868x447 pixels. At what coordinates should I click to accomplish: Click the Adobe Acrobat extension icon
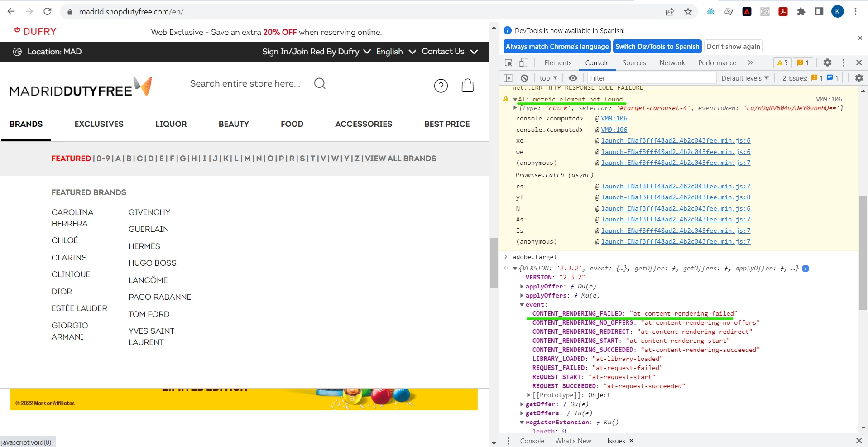(783, 12)
